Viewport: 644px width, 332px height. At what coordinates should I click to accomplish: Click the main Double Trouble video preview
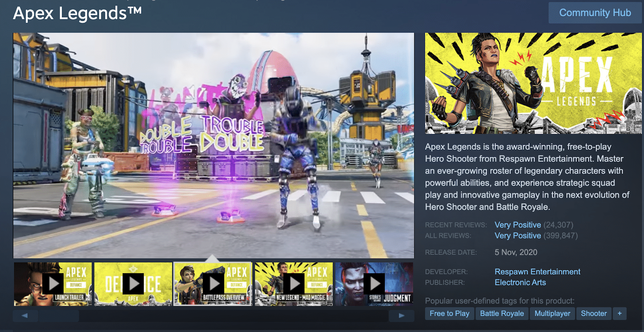[213, 145]
